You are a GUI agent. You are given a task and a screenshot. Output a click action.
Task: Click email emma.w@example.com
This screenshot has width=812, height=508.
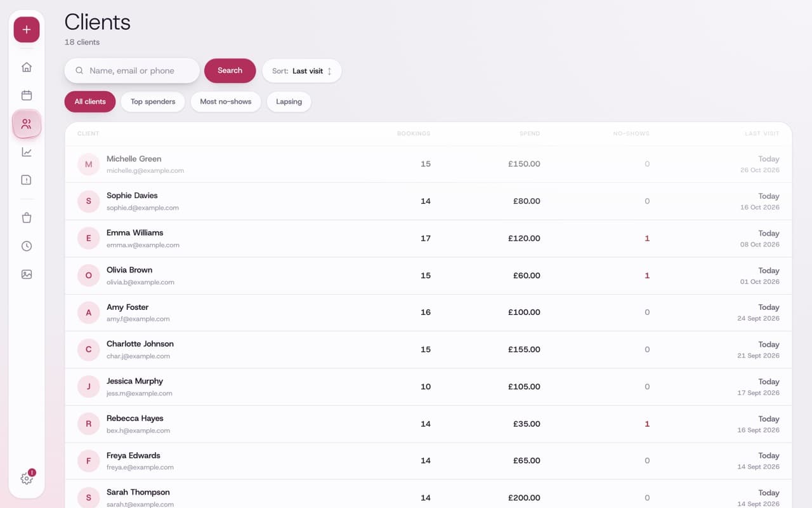tap(143, 245)
